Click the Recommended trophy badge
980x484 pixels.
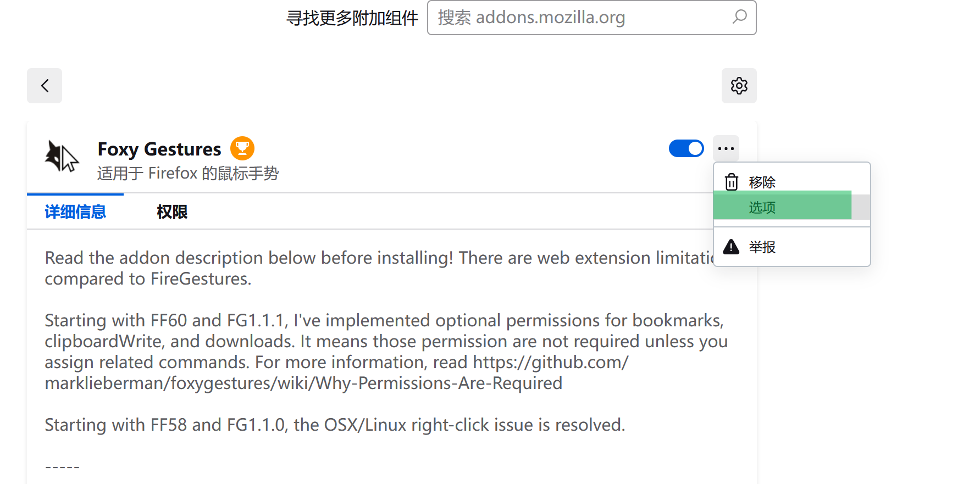click(242, 148)
